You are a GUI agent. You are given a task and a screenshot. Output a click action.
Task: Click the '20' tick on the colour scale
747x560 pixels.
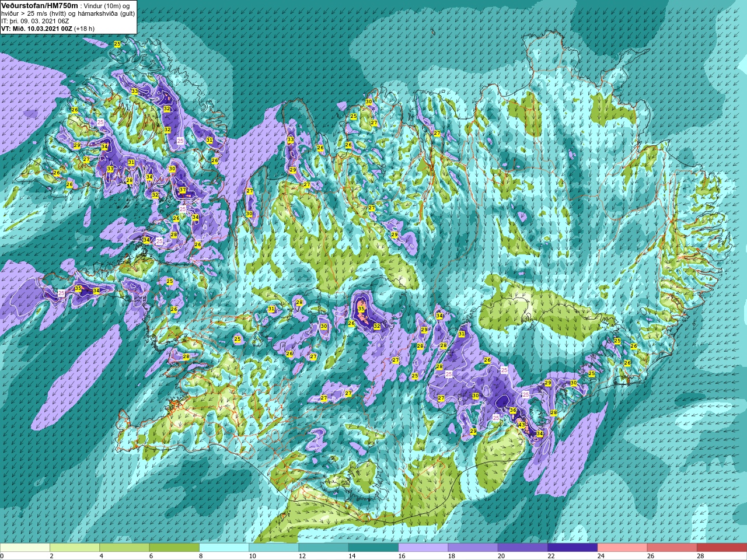click(x=501, y=556)
